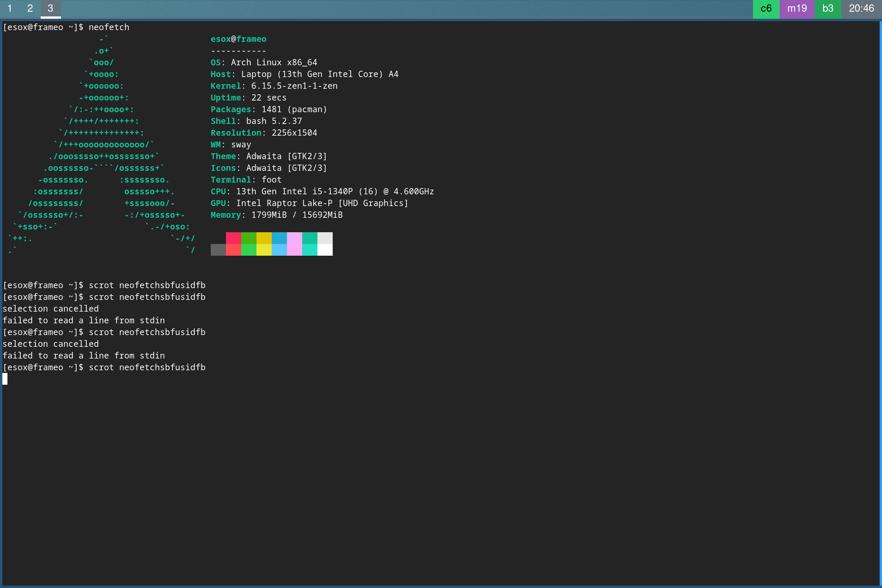Click the 'Resolution: 2256x1504' line
This screenshot has width=882, height=588.
point(264,133)
